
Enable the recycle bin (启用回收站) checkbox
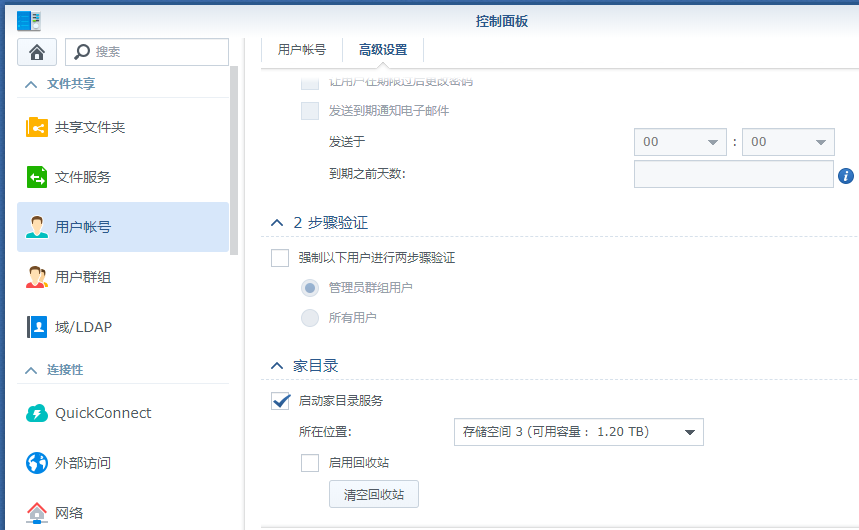pyautogui.click(x=310, y=463)
